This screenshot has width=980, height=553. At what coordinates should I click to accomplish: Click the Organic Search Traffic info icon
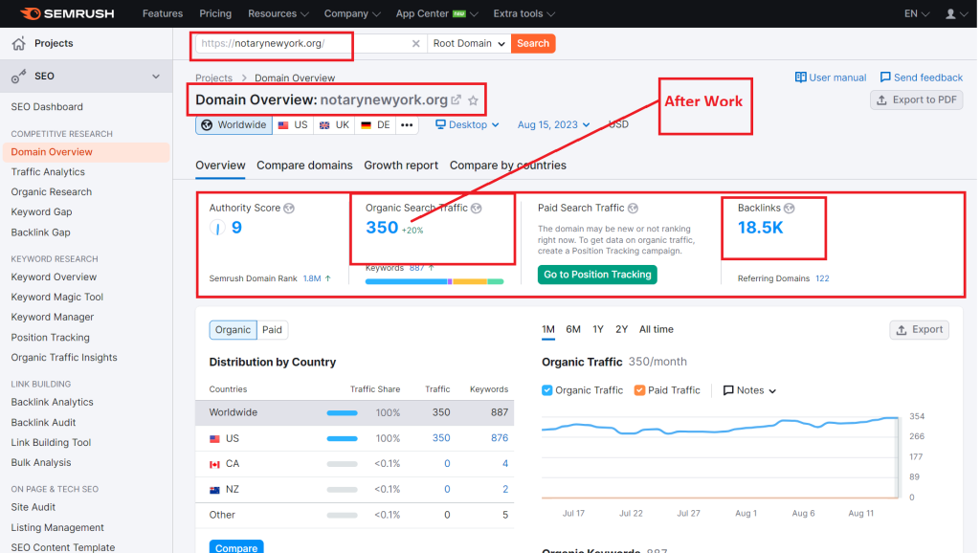(477, 208)
